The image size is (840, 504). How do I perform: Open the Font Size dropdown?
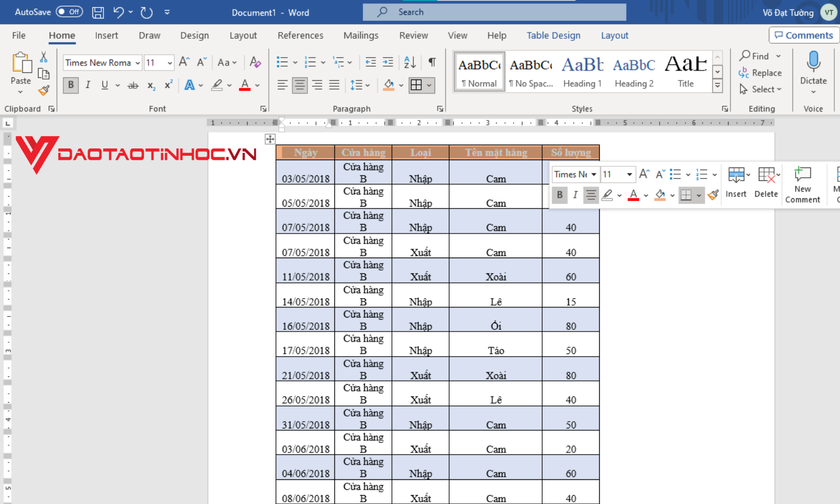[x=169, y=62]
